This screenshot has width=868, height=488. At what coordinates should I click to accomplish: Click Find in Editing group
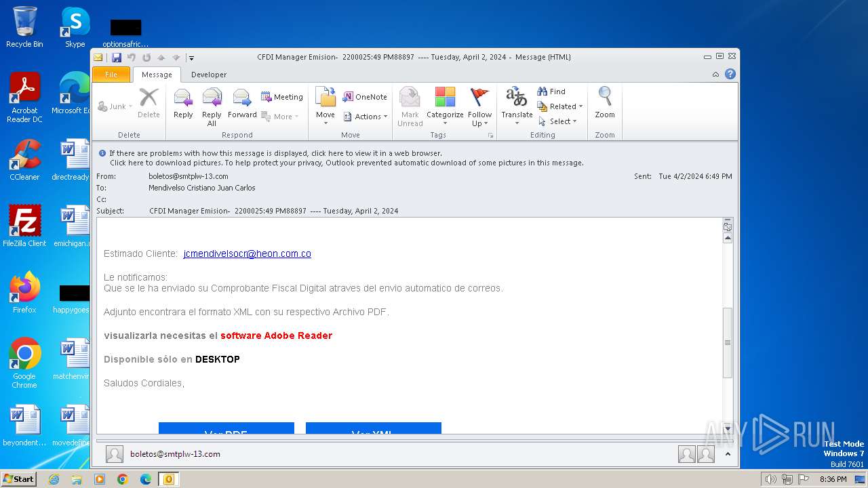click(551, 91)
